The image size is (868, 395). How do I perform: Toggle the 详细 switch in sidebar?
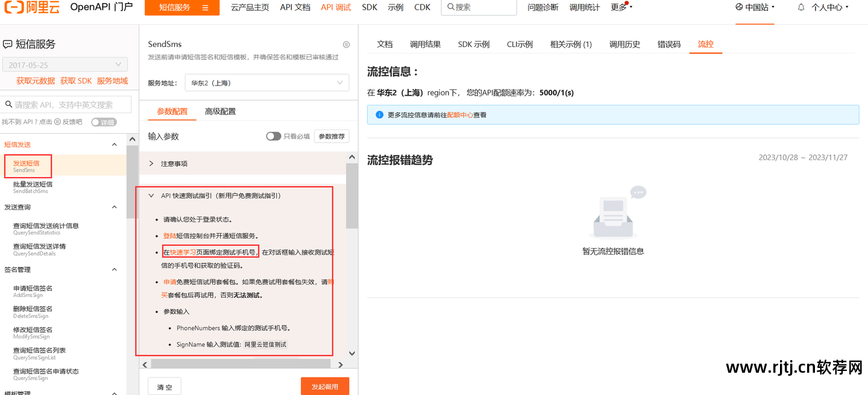(104, 122)
